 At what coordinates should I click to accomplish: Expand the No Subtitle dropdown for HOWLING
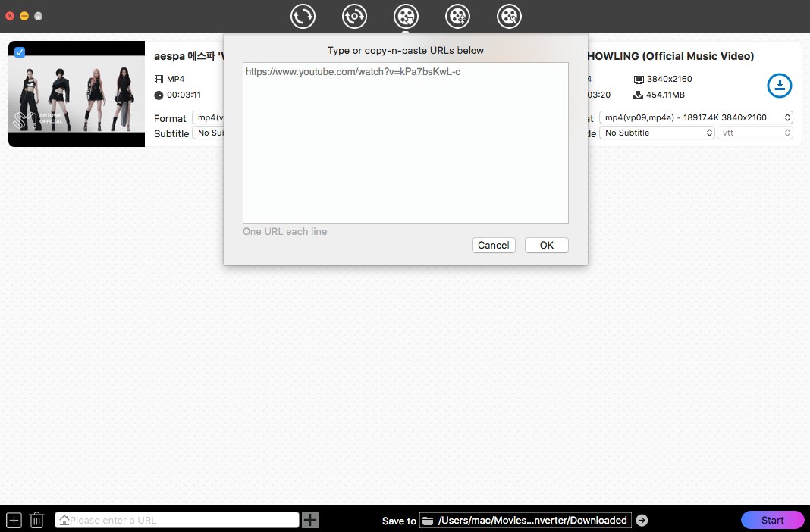tap(657, 133)
